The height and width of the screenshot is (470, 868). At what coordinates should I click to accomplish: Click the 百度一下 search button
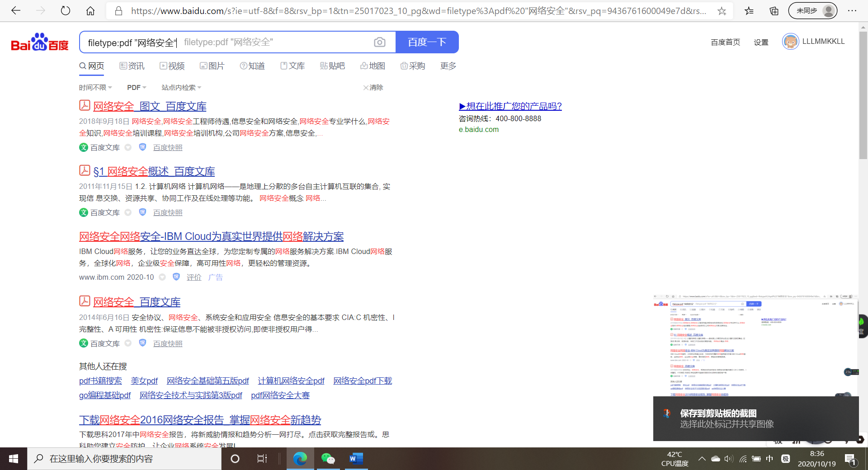[x=427, y=42]
